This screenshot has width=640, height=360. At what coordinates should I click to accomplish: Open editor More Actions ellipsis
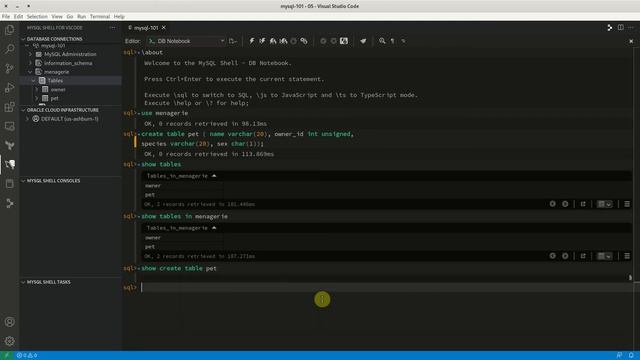point(631,27)
